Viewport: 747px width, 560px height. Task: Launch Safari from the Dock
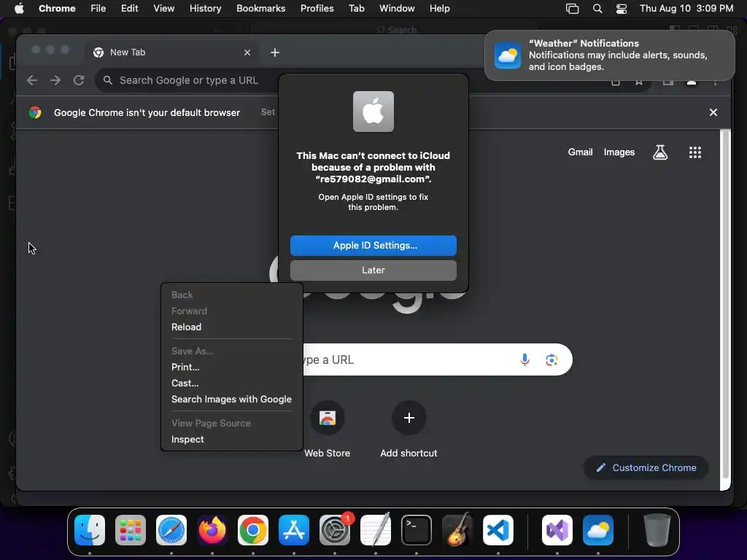pos(171,530)
